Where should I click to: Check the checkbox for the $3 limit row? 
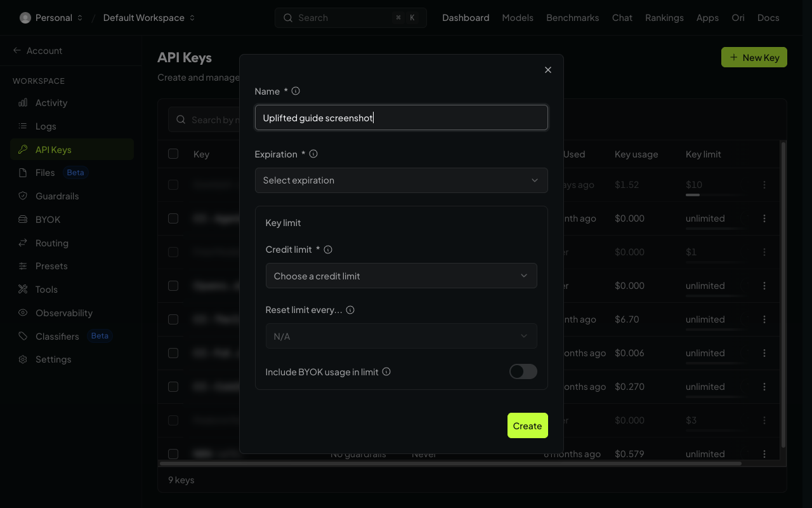pyautogui.click(x=173, y=420)
